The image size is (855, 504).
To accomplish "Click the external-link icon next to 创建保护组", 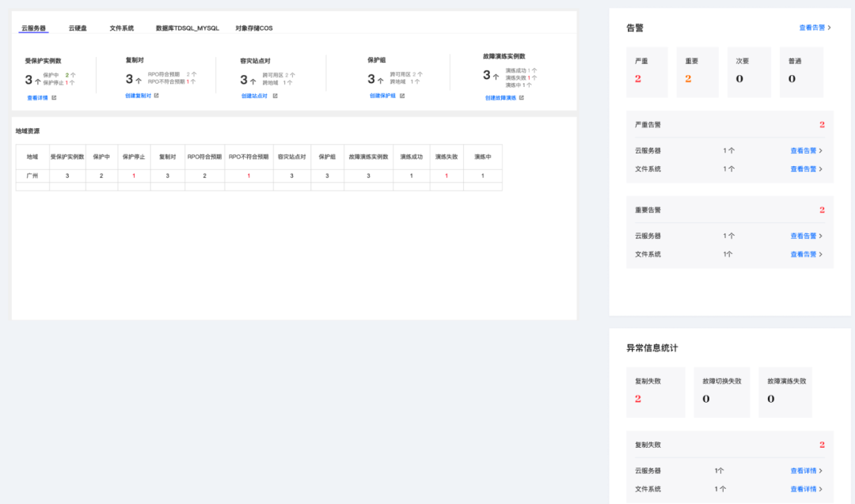I will (401, 97).
